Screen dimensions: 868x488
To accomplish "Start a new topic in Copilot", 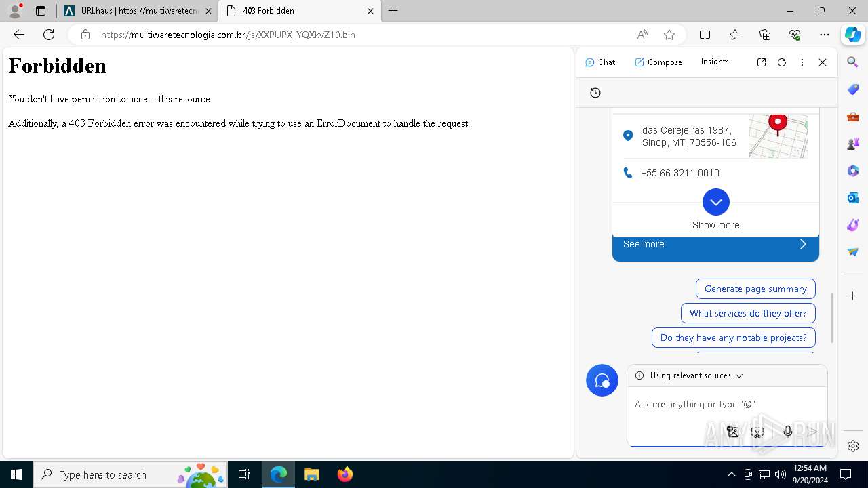I will [602, 381].
